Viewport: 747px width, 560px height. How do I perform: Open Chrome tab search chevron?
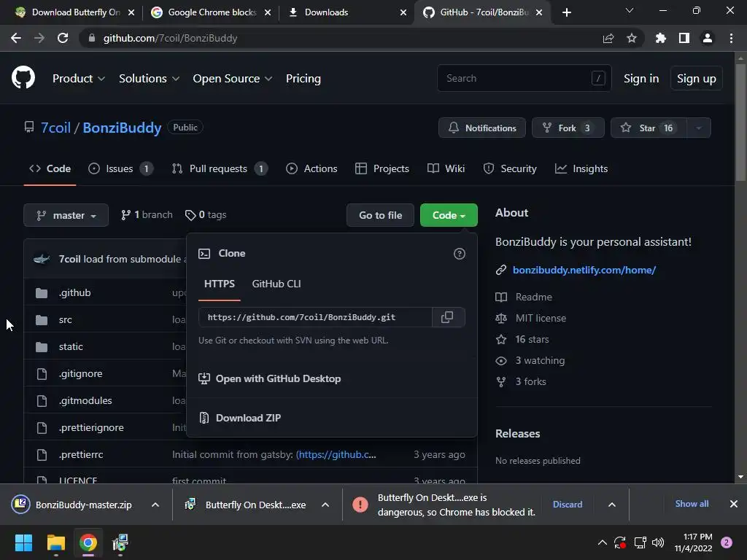click(630, 10)
